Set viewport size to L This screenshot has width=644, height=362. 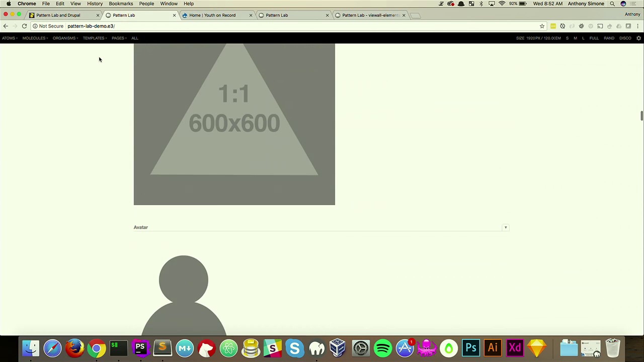tap(583, 38)
